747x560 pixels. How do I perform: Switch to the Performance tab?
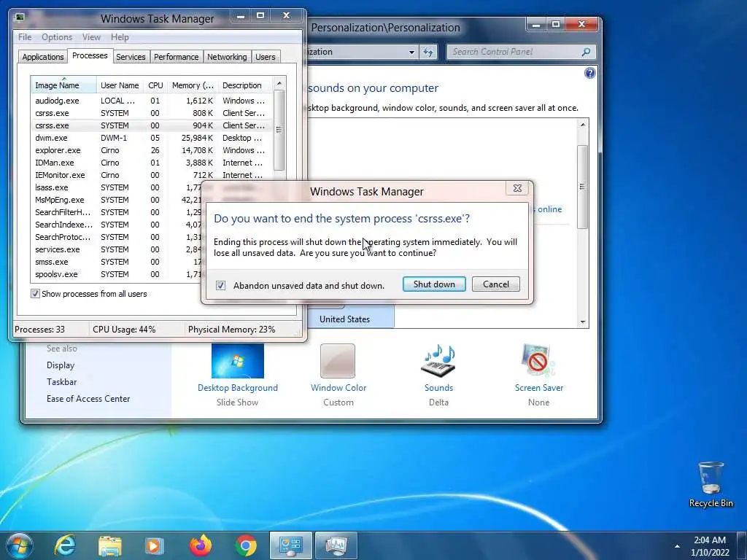[x=177, y=57]
